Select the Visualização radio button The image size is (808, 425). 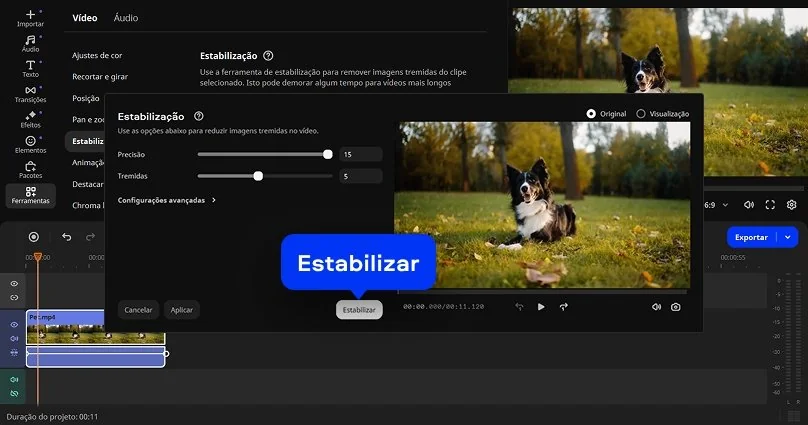click(x=641, y=114)
